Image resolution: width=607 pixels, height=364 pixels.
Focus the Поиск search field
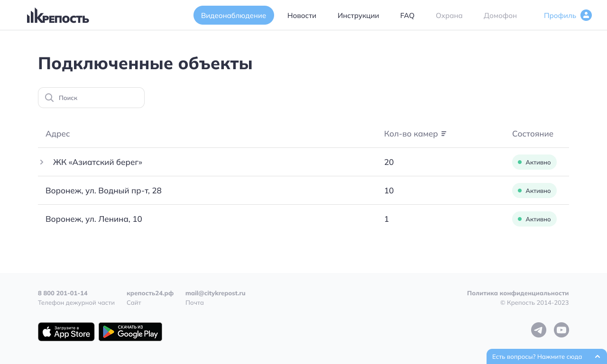(x=91, y=98)
